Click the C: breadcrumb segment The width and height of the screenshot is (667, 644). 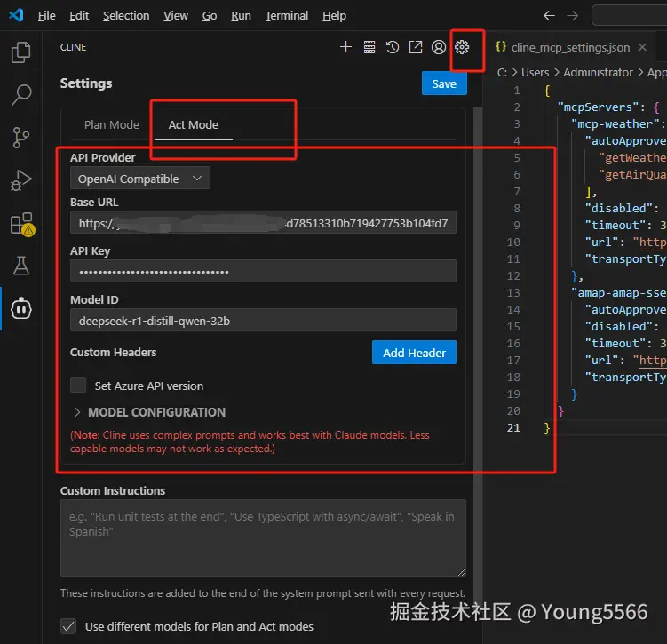coord(502,72)
